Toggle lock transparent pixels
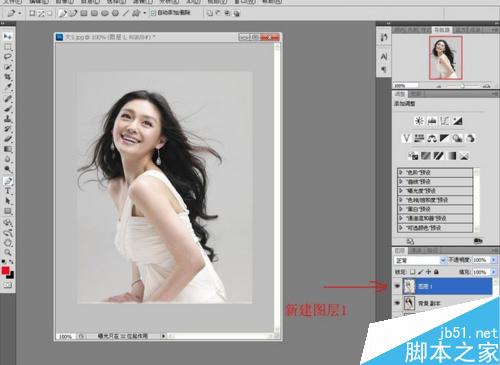 (412, 272)
